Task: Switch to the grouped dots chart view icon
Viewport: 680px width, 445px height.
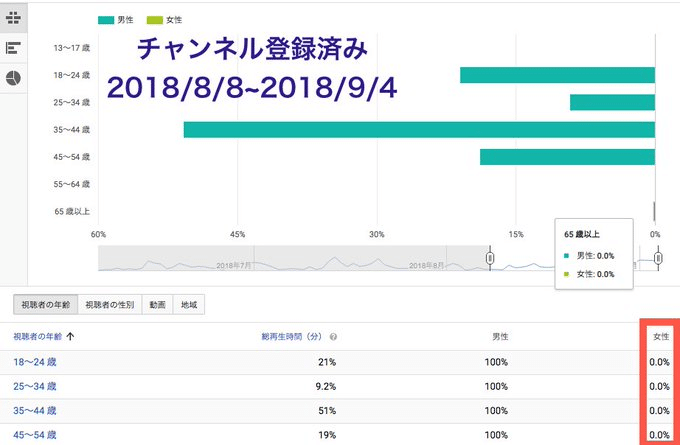Action: [14, 18]
